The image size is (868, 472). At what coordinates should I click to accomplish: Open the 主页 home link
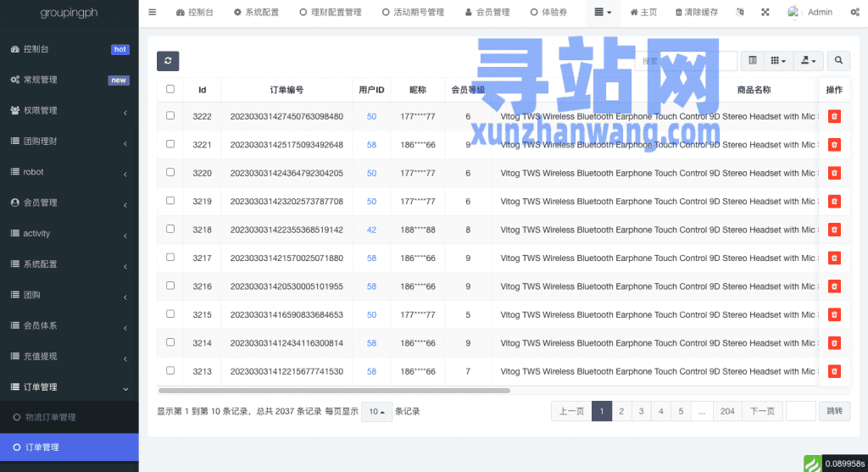click(643, 12)
